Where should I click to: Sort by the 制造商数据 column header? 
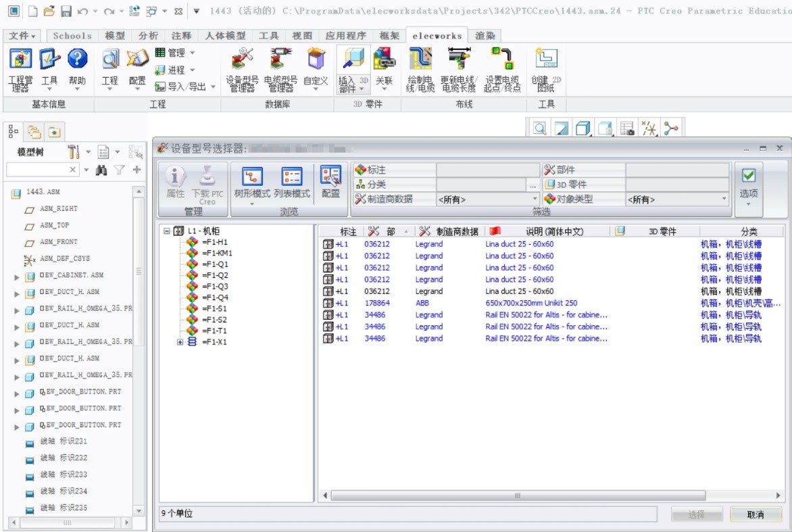[x=450, y=231]
